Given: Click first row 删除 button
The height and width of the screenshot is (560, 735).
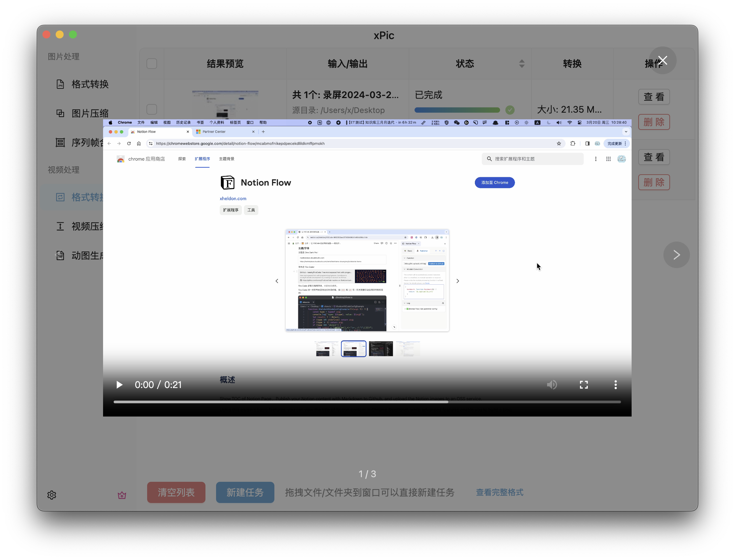Looking at the screenshot, I should tap(654, 122).
